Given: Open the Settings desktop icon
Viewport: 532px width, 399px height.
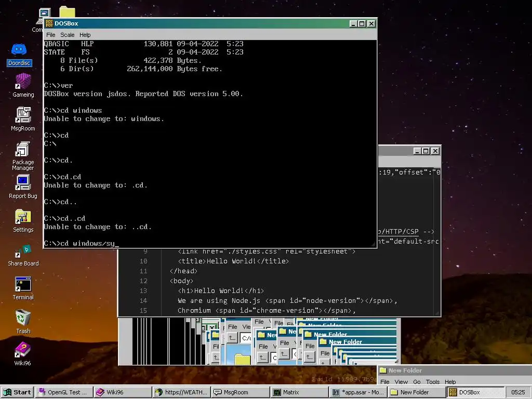Looking at the screenshot, I should pos(23,220).
